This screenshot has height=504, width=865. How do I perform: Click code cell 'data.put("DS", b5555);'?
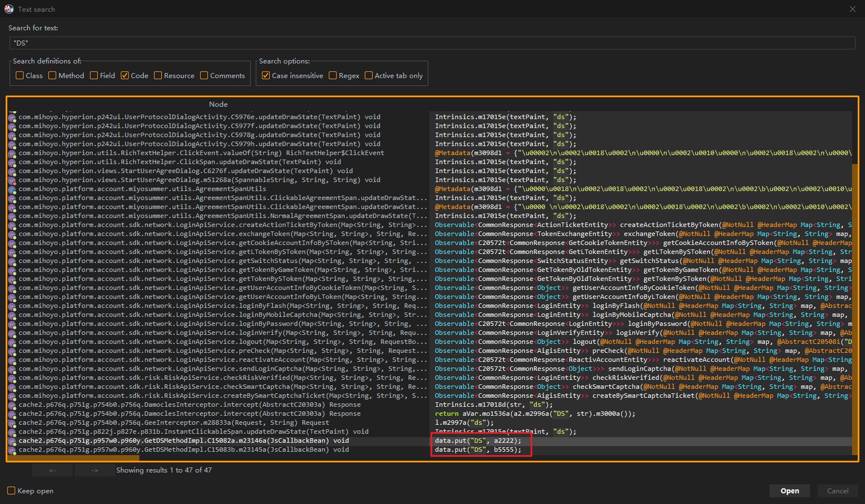point(478,450)
